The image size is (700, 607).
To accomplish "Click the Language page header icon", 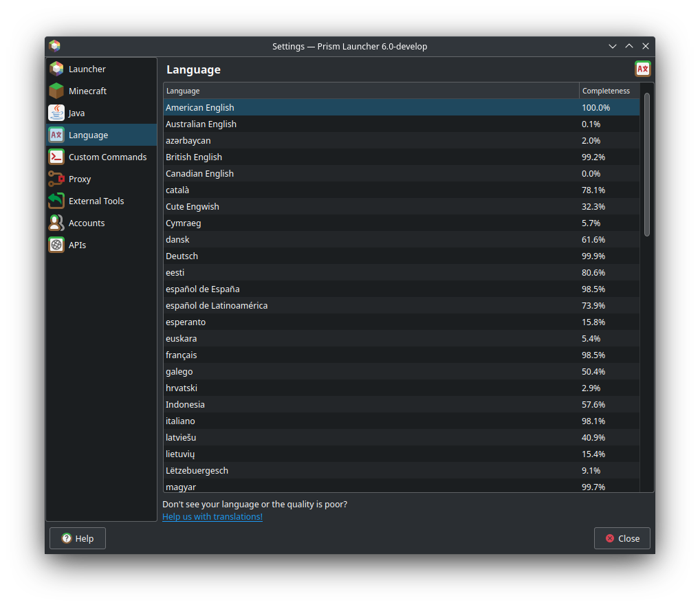I will [642, 69].
